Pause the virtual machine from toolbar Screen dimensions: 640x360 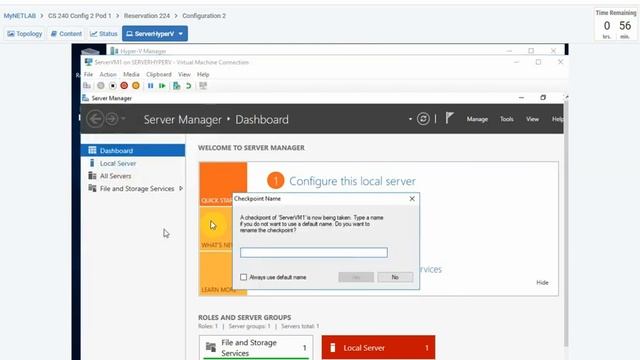tap(151, 86)
